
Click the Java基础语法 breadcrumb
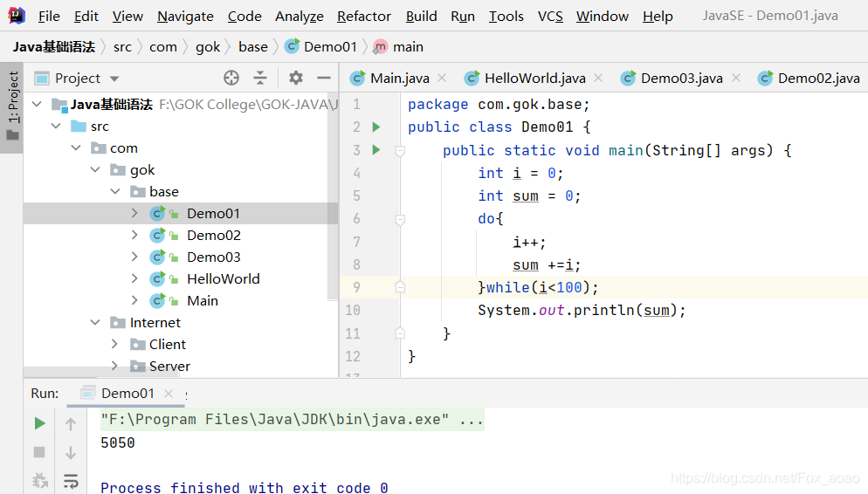coord(53,47)
